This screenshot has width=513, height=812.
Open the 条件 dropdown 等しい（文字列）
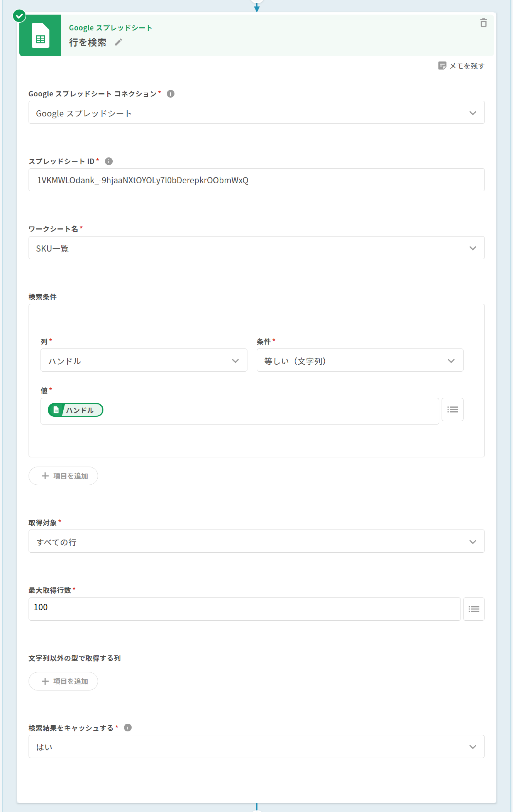coord(360,361)
